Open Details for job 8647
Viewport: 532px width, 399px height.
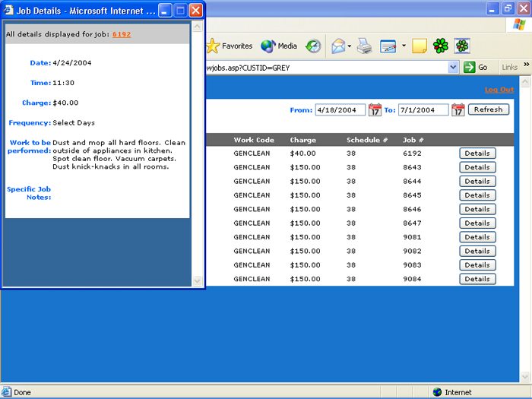pyautogui.click(x=477, y=223)
